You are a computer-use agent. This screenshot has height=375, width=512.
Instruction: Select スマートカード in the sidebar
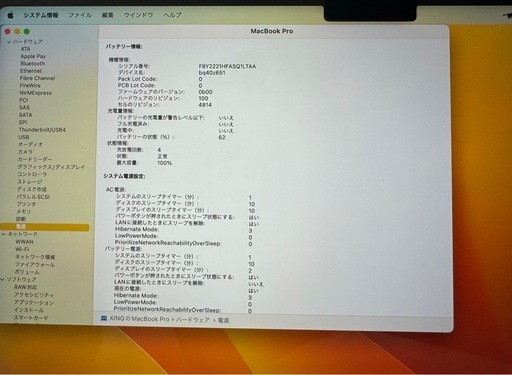pos(31,318)
